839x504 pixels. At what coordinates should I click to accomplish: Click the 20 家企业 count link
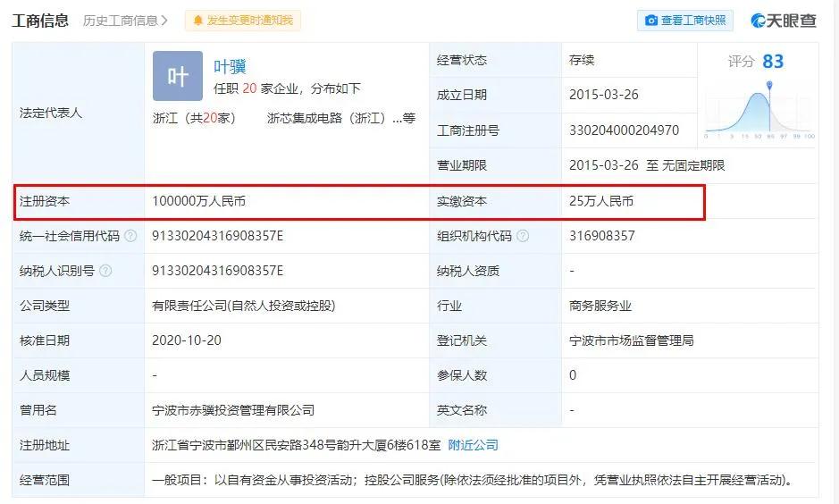(249, 88)
